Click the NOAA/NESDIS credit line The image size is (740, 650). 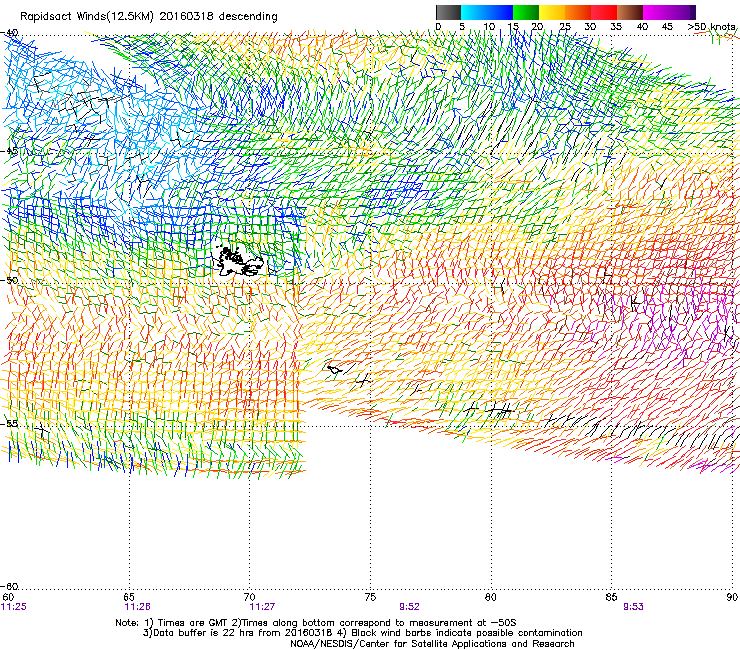[x=432, y=644]
